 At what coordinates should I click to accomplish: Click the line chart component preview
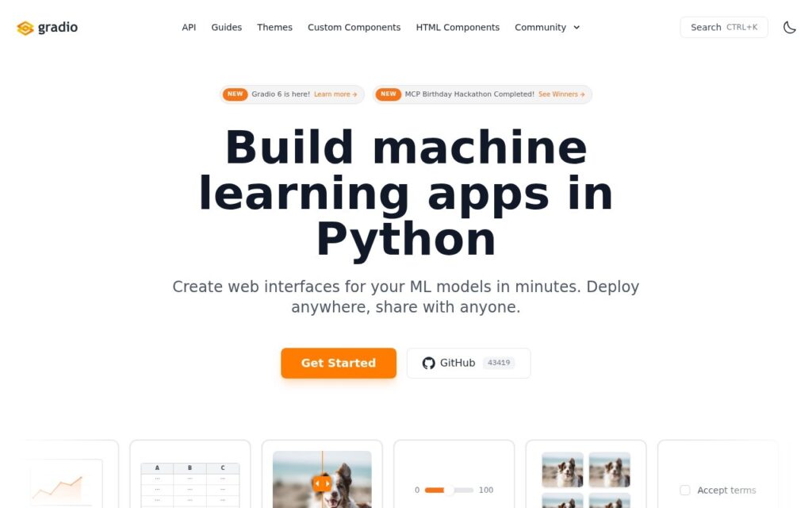click(67, 483)
